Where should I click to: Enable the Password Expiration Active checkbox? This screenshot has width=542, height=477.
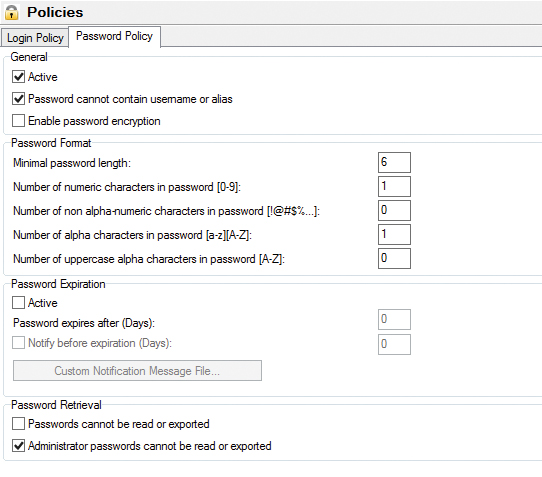point(18,302)
